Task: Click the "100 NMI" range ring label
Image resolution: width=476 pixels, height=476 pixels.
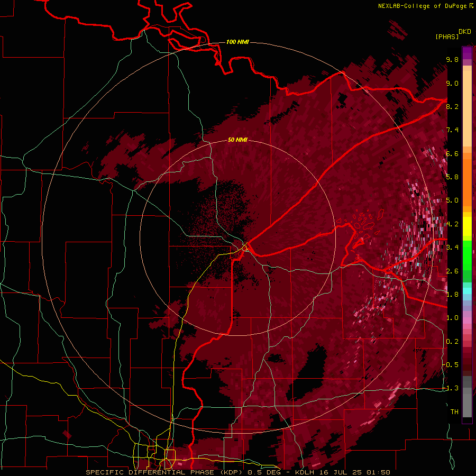Action: pos(237,42)
